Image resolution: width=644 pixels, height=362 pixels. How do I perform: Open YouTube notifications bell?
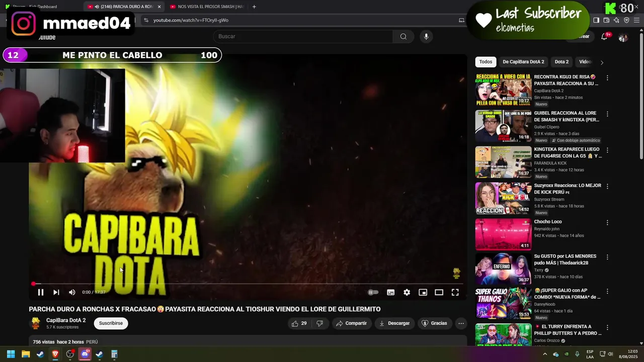pyautogui.click(x=604, y=37)
